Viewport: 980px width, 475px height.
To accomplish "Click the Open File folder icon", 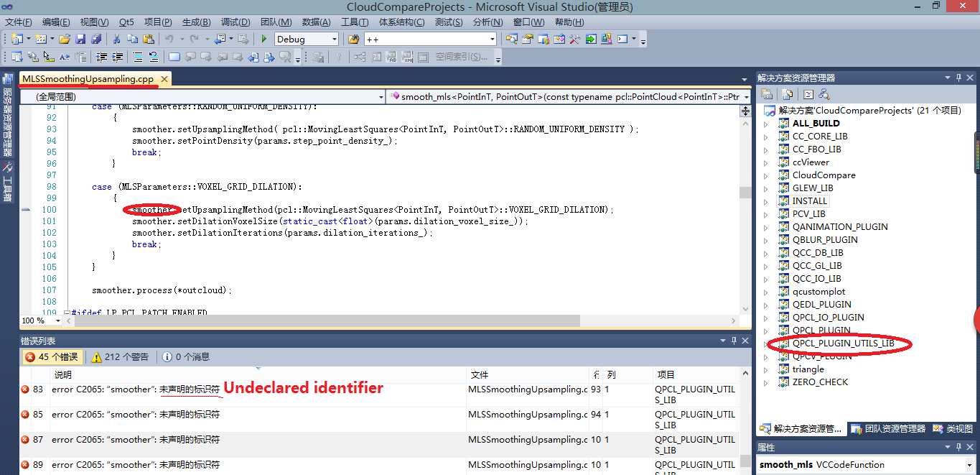I will coord(65,39).
